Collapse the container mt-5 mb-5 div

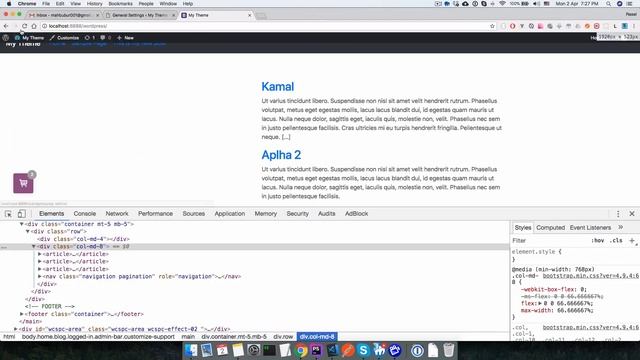click(22, 224)
